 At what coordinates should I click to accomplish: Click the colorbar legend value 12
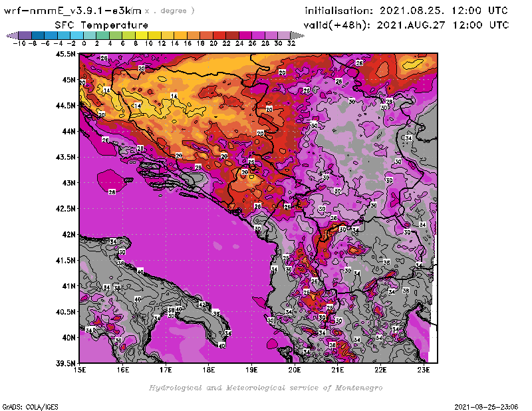pyautogui.click(x=162, y=43)
